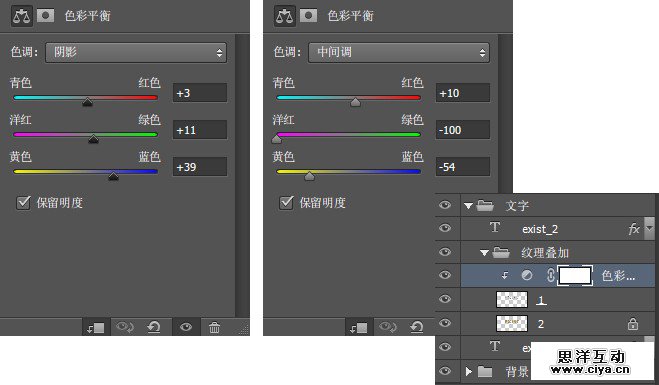The height and width of the screenshot is (385, 659).
Task: Click clip-to-layer icon in right panel footer
Action: point(359,327)
